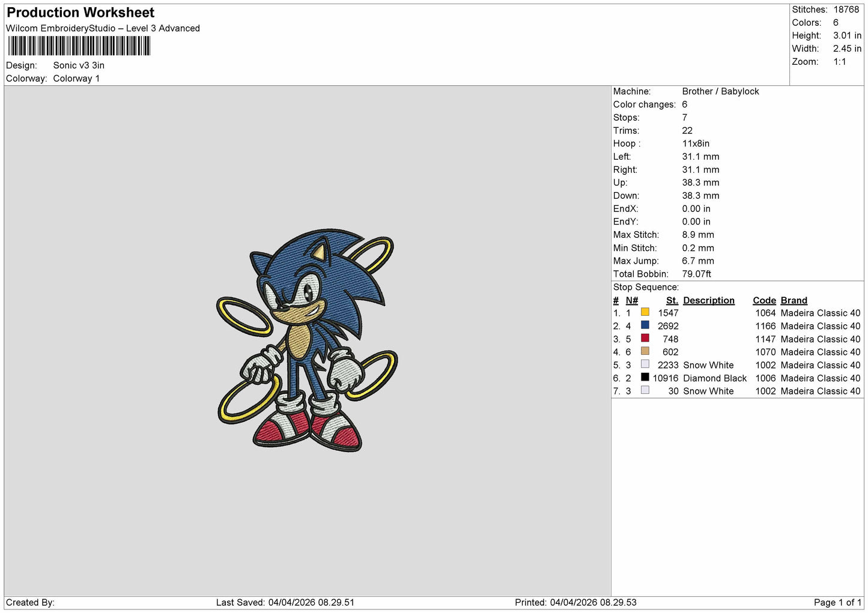868x613 pixels.
Task: Click 'Snow White' in stop row 5
Action: [708, 365]
